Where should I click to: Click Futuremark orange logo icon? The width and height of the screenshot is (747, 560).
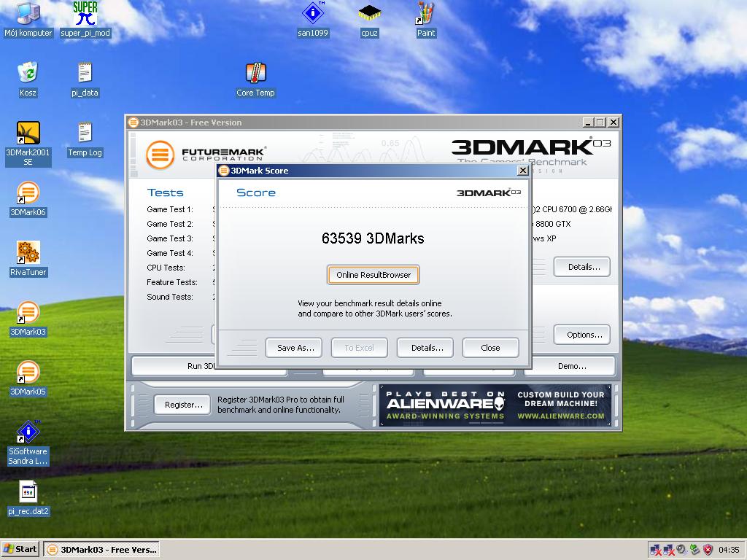[x=160, y=155]
